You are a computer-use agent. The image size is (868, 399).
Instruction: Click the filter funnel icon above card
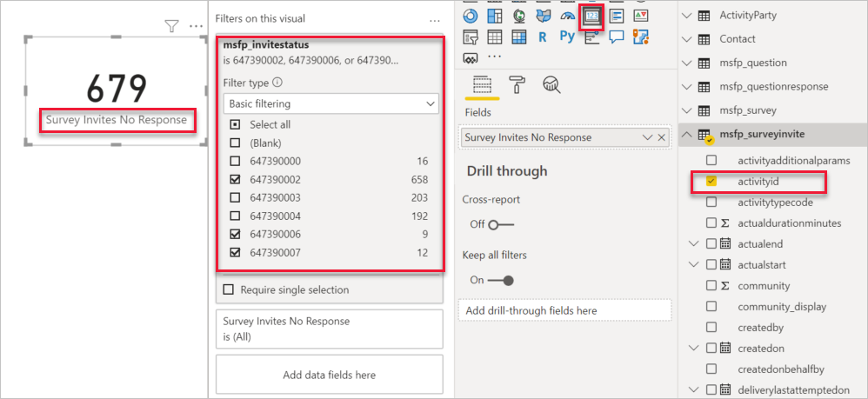coord(172,26)
